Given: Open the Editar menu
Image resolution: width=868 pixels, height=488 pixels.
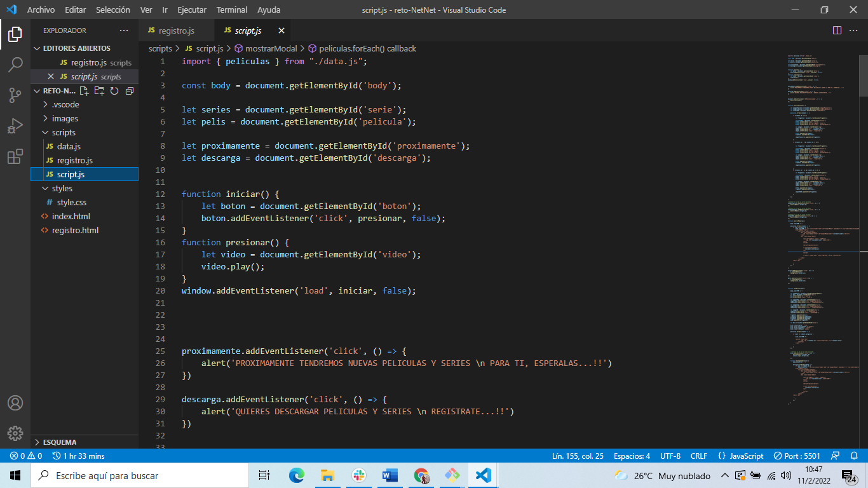Looking at the screenshot, I should coord(76,10).
